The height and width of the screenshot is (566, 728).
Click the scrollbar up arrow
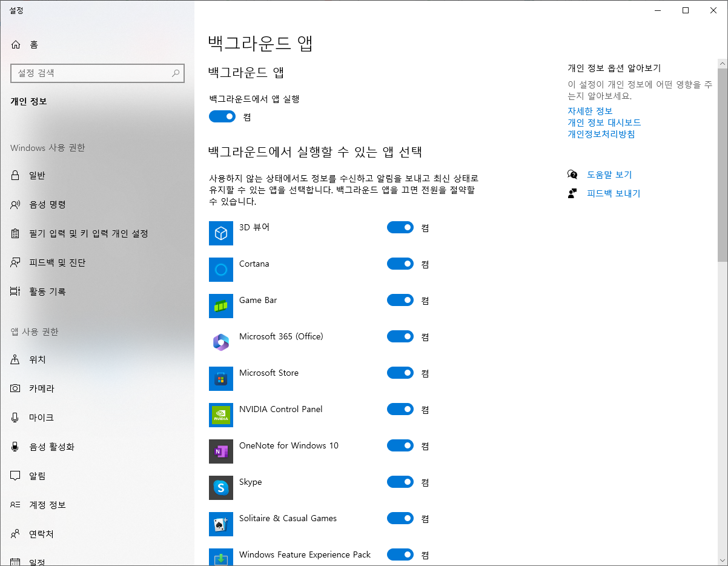[x=723, y=63]
